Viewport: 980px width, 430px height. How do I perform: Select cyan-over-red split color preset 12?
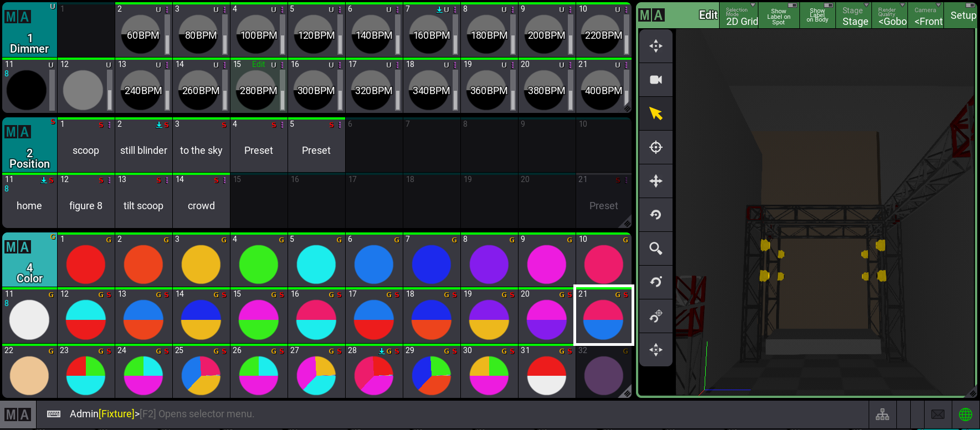pyautogui.click(x=86, y=315)
